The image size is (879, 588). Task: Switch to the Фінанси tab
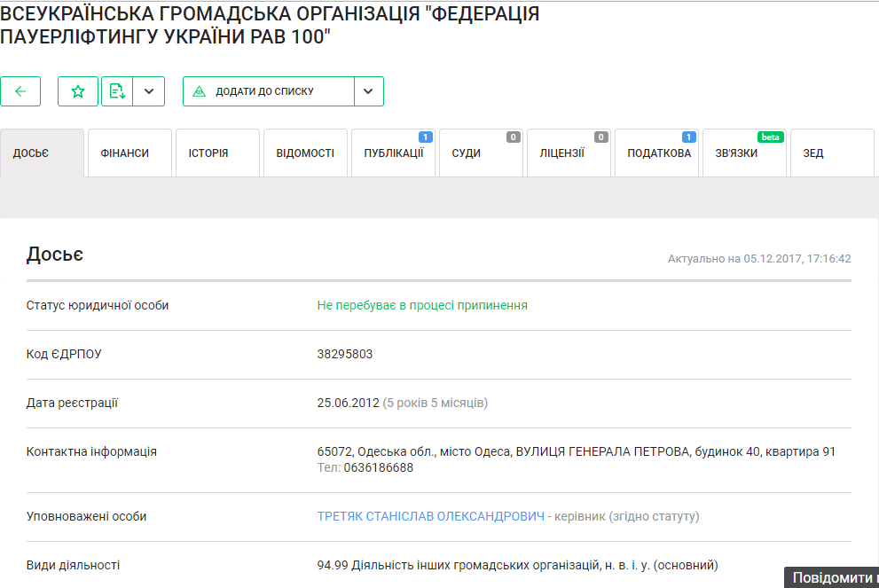[129, 153]
